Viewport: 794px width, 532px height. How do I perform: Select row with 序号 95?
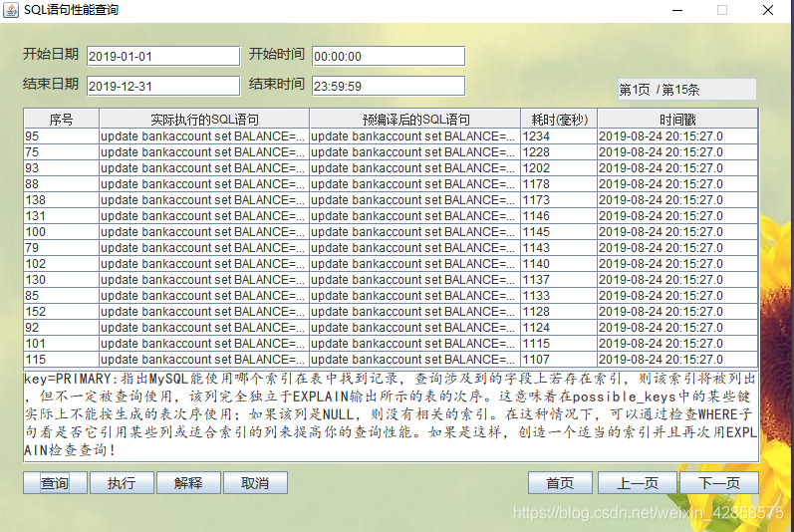tap(391, 136)
